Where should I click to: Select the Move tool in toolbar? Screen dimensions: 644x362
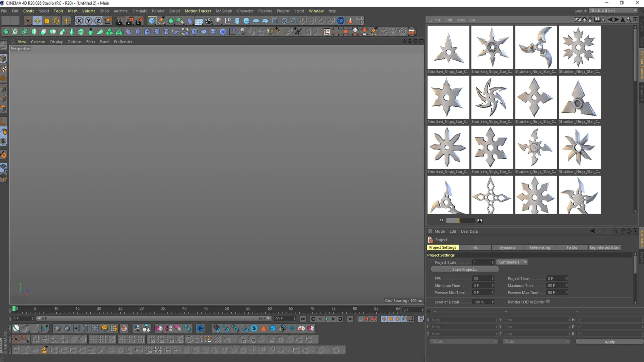38,21
